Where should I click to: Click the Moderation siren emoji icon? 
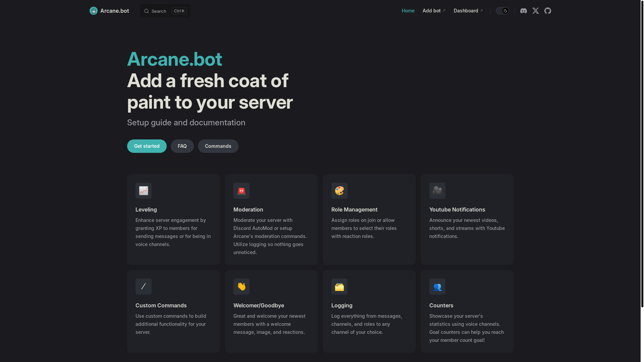(x=241, y=191)
